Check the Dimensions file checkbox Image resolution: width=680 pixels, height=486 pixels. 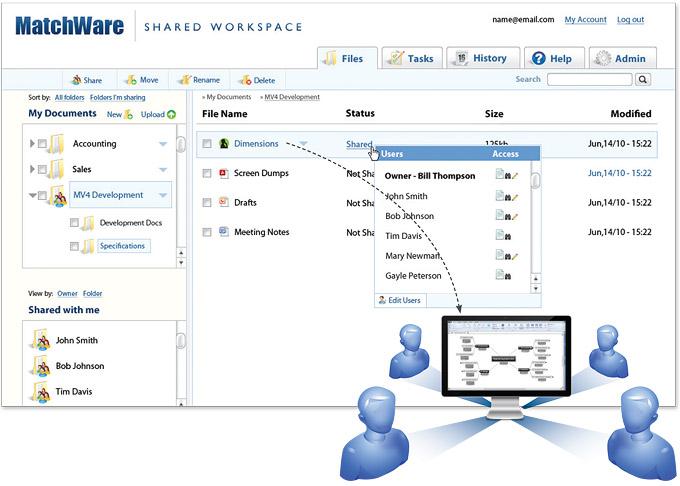click(x=207, y=144)
